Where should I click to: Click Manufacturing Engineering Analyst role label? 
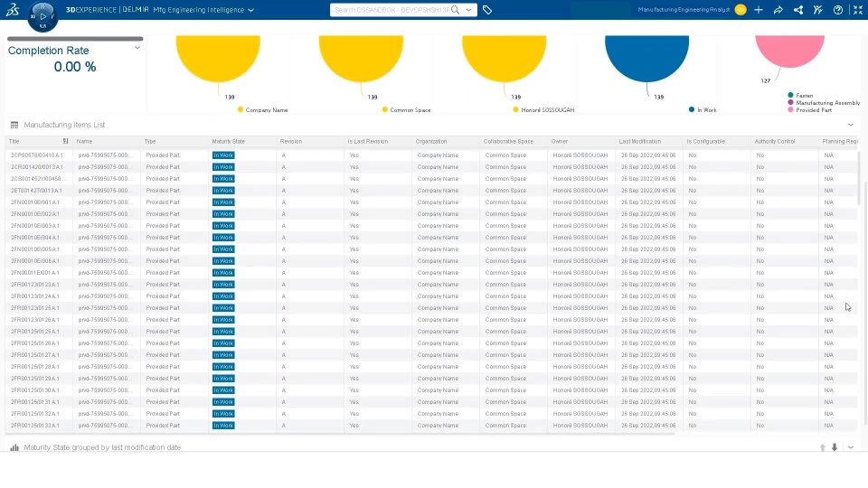(x=684, y=10)
